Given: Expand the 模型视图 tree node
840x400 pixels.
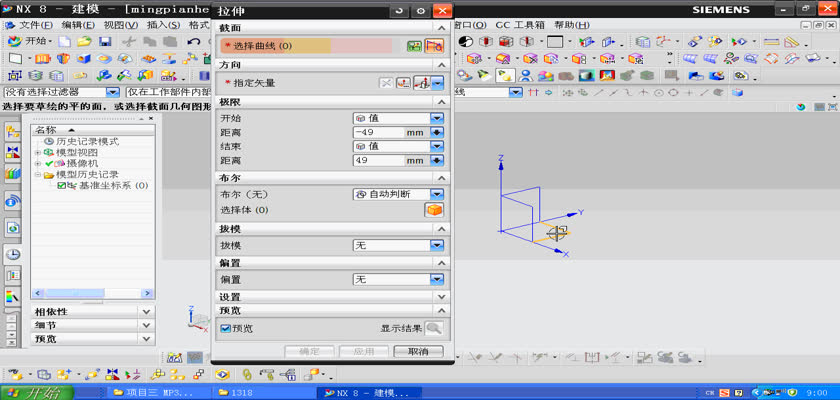Looking at the screenshot, I should [38, 153].
